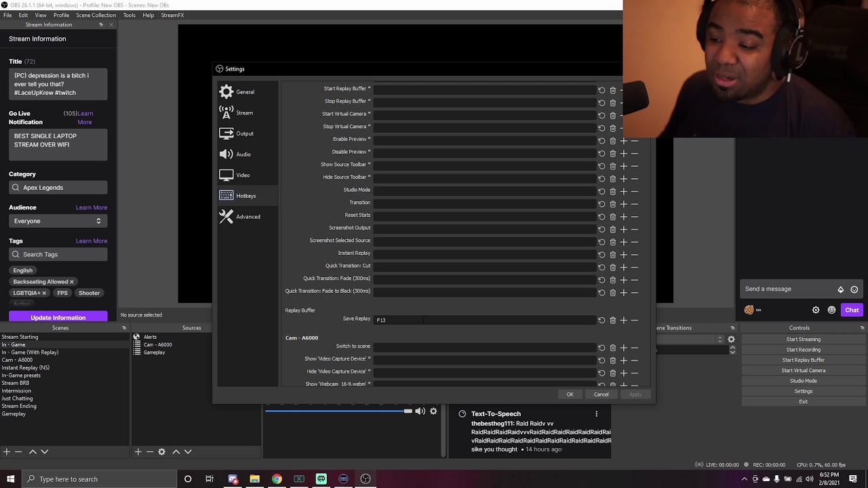The width and height of the screenshot is (868, 488).
Task: Toggle Start Replay Buffer in Controls
Action: point(804,360)
